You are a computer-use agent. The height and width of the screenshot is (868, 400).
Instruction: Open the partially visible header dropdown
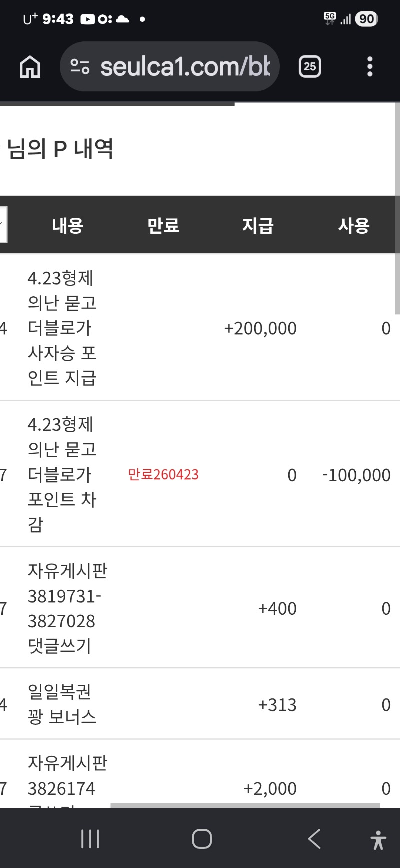pyautogui.click(x=3, y=224)
